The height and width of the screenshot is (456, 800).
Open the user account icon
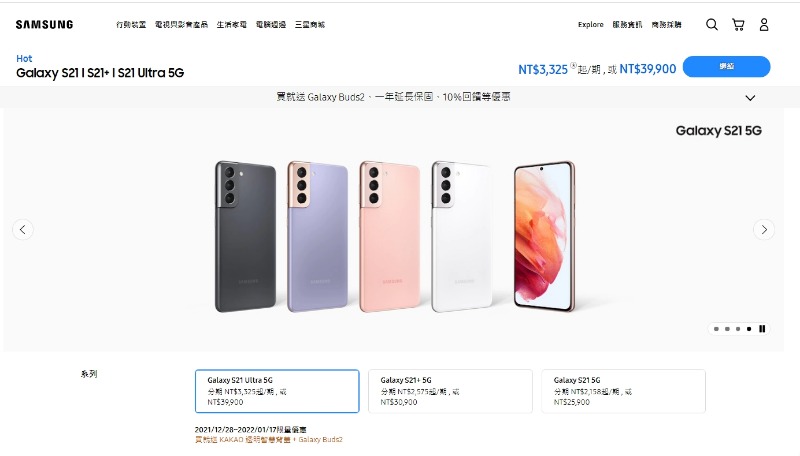pos(764,24)
